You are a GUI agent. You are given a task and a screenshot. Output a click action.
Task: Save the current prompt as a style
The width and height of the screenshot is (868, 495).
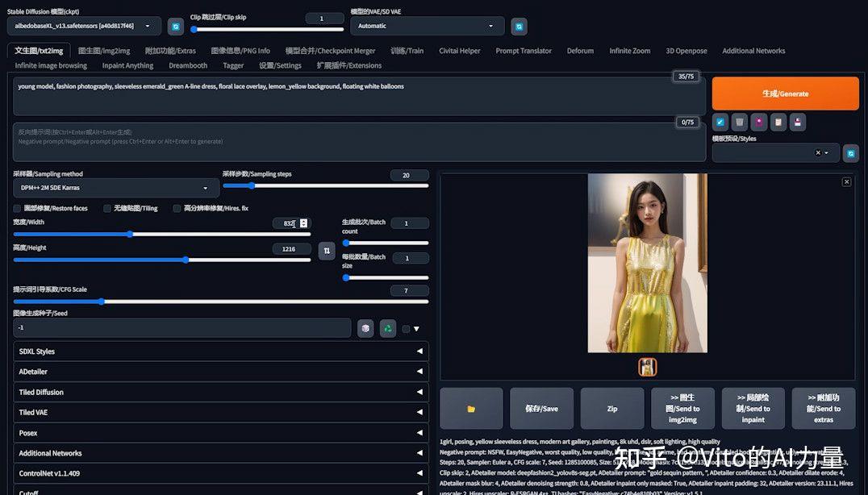tap(798, 122)
